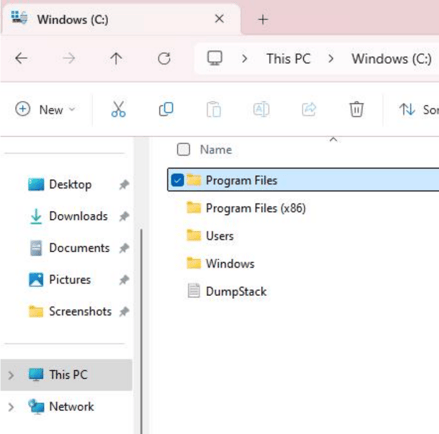
Task: Click the pin icon beside Desktop
Action: (x=124, y=184)
